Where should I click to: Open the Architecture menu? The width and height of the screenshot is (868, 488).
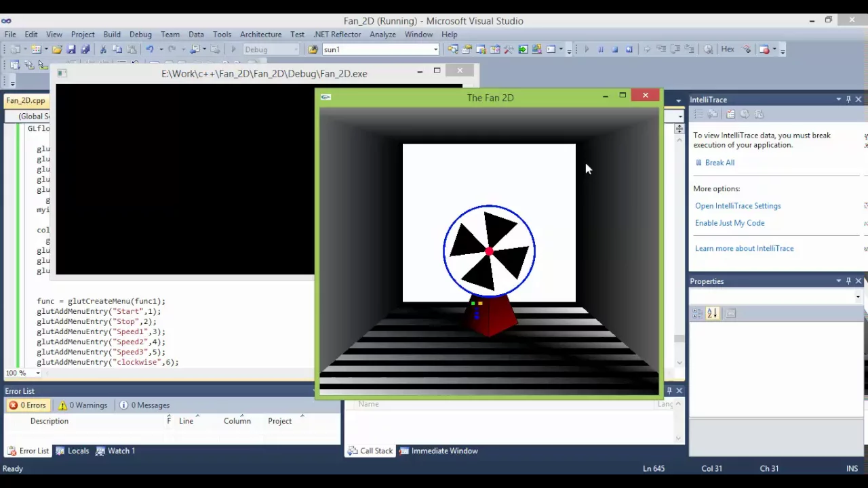click(x=260, y=34)
